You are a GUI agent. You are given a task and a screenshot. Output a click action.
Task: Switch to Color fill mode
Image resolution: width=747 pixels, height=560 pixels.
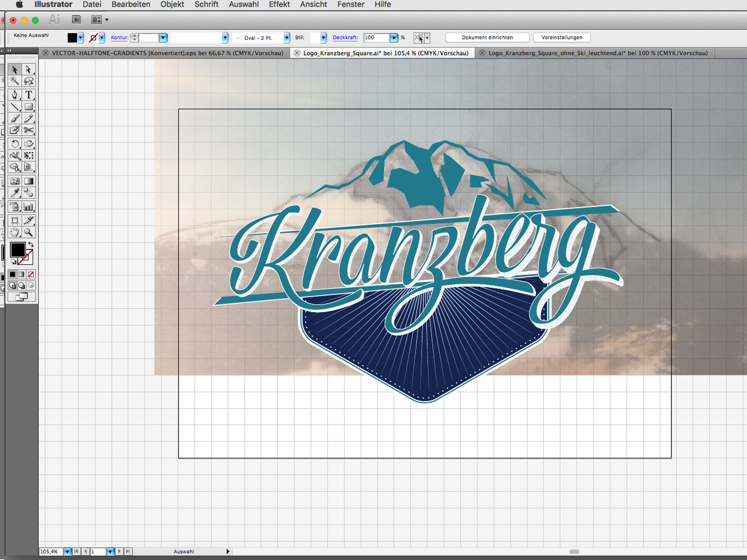(x=13, y=274)
